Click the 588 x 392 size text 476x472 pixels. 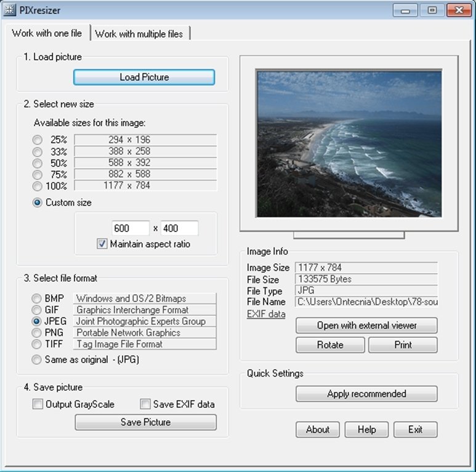129,163
